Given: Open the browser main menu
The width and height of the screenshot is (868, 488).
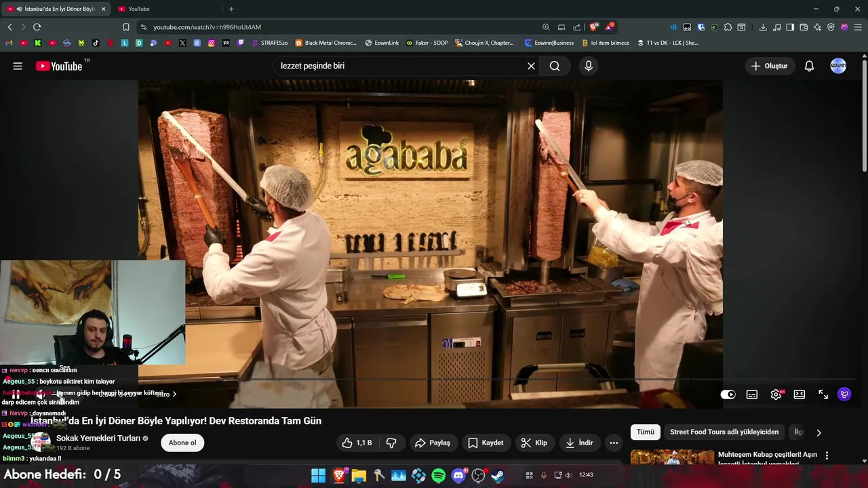Looking at the screenshot, I should [858, 27].
